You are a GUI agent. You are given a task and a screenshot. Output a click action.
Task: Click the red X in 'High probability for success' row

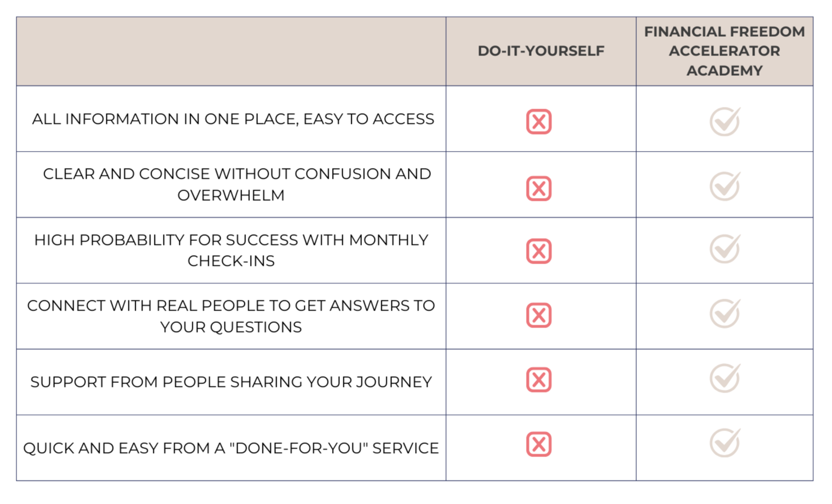(x=538, y=251)
